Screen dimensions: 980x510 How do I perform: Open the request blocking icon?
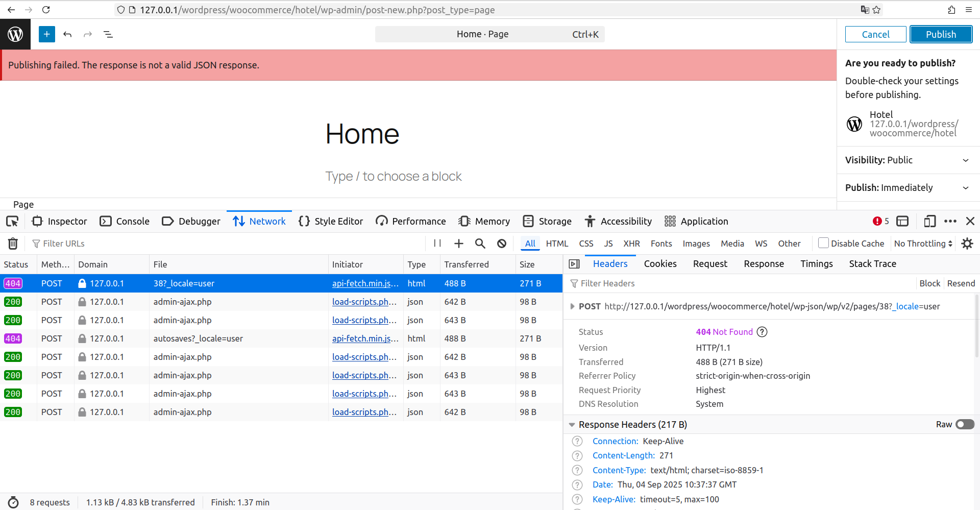502,244
